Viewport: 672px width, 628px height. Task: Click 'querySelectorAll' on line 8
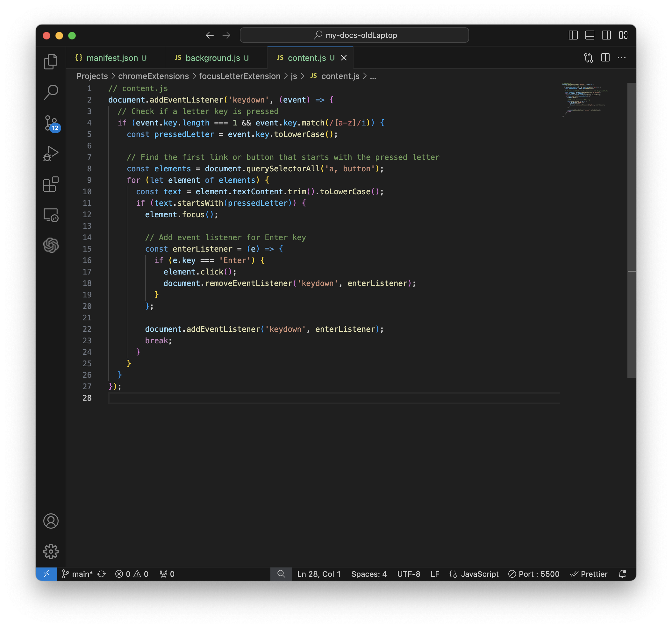[283, 169]
